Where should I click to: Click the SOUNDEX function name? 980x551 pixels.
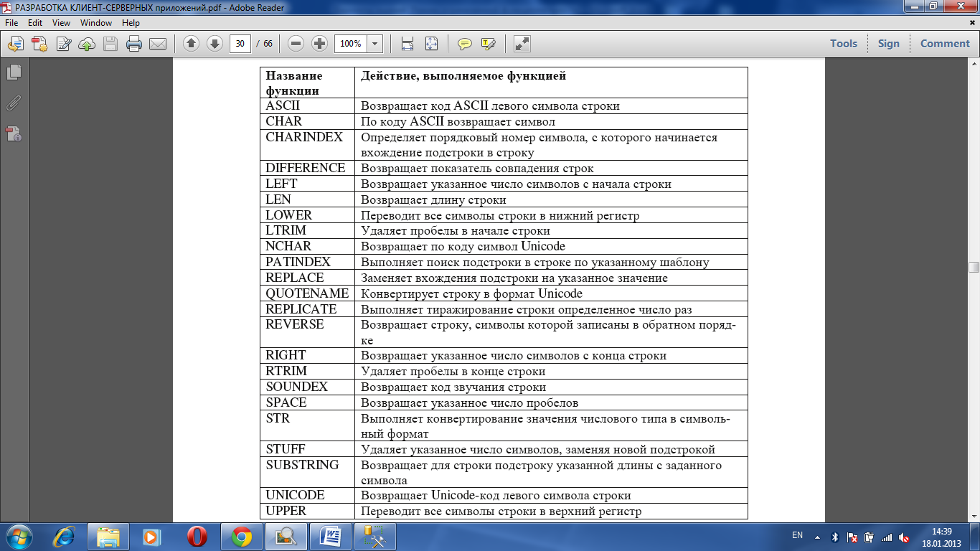pos(297,387)
